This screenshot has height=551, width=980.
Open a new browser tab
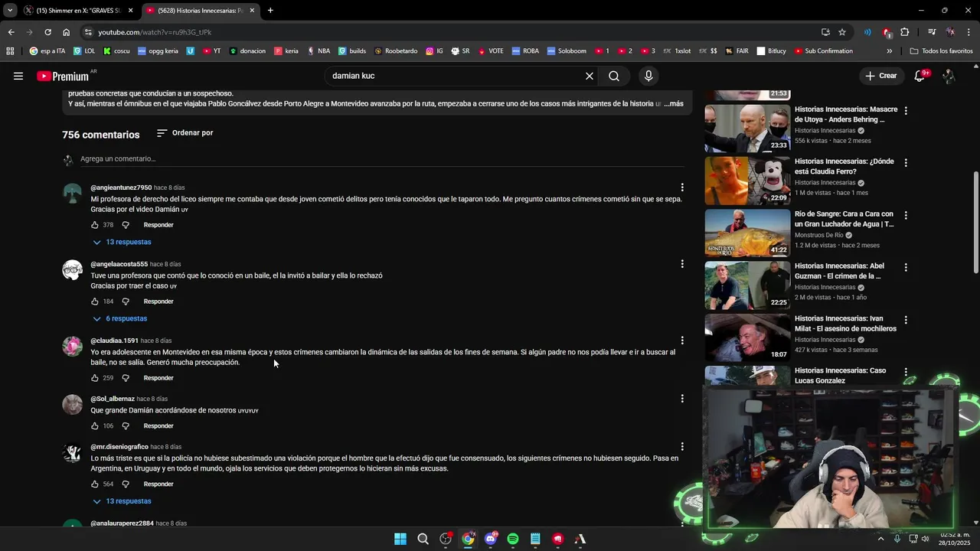click(270, 11)
